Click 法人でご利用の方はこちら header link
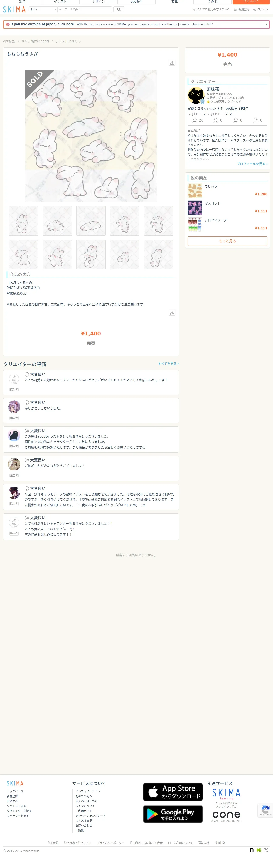Image resolution: width=273 pixels, height=868 pixels. (x=211, y=9)
